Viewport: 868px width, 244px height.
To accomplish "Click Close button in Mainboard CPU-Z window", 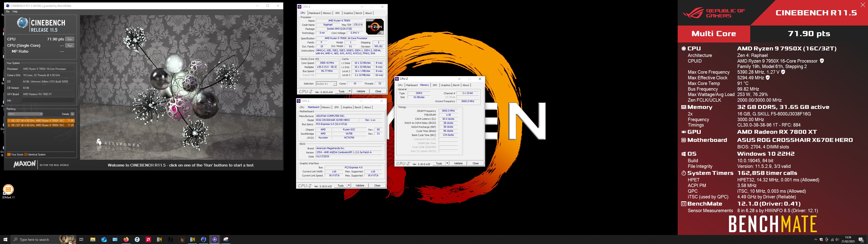I will tap(377, 186).
